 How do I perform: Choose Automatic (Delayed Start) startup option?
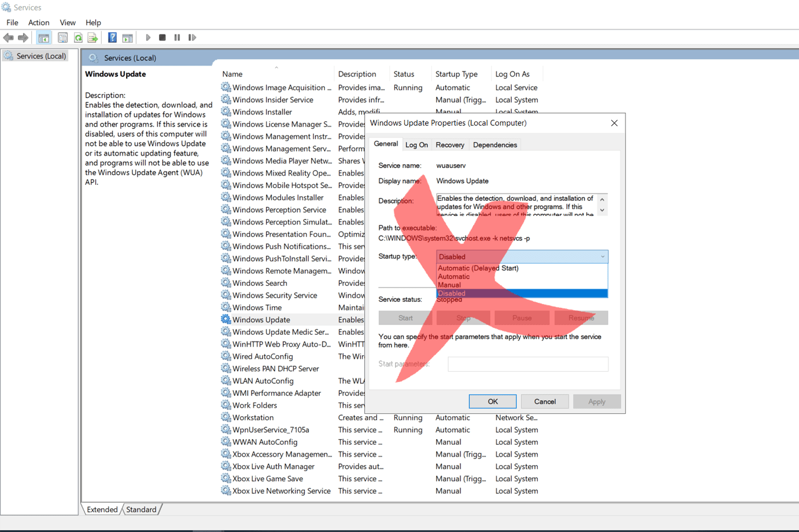point(522,268)
